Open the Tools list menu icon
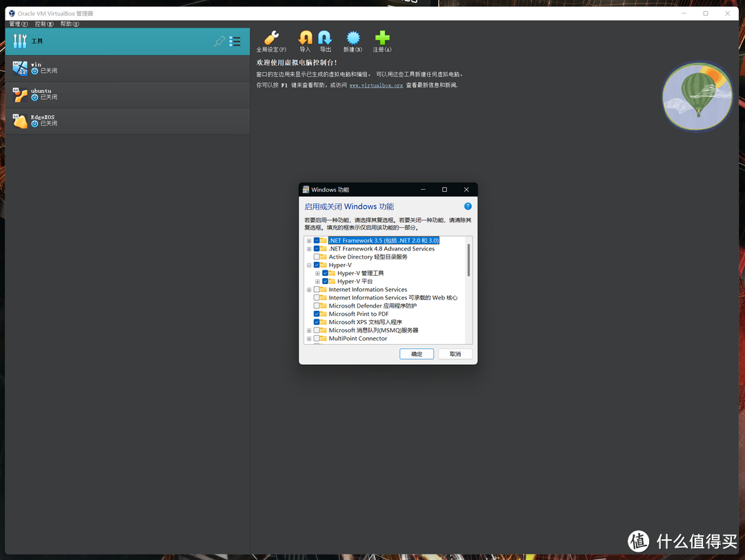The image size is (745, 560). [235, 41]
